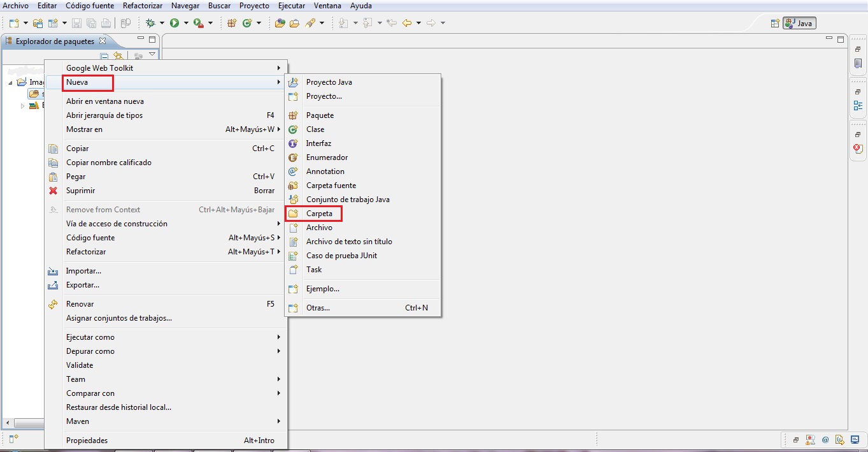Launch the Run icon (green play button)
Viewport: 868px width, 452px height.
(173, 24)
